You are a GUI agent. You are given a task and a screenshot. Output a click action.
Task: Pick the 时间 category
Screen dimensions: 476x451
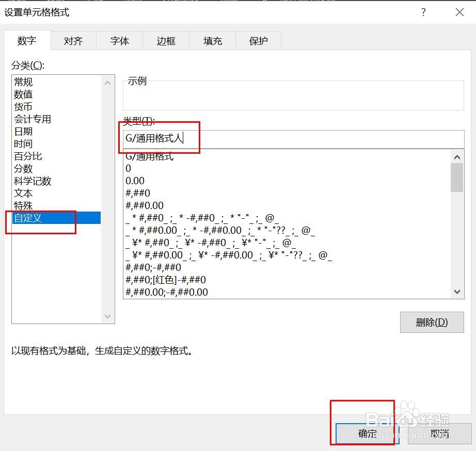click(56, 143)
